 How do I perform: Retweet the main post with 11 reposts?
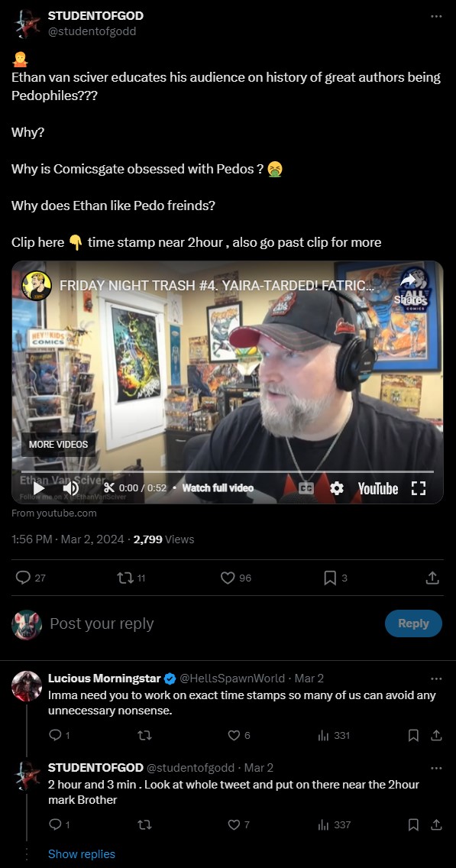point(131,578)
